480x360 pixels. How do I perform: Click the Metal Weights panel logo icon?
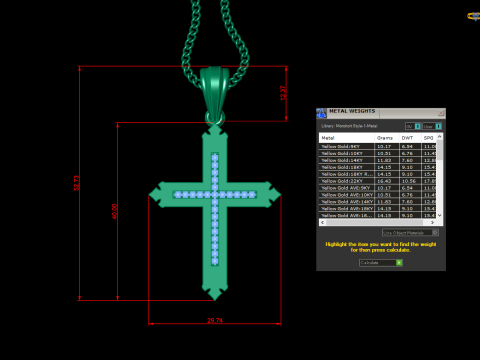tap(321, 113)
